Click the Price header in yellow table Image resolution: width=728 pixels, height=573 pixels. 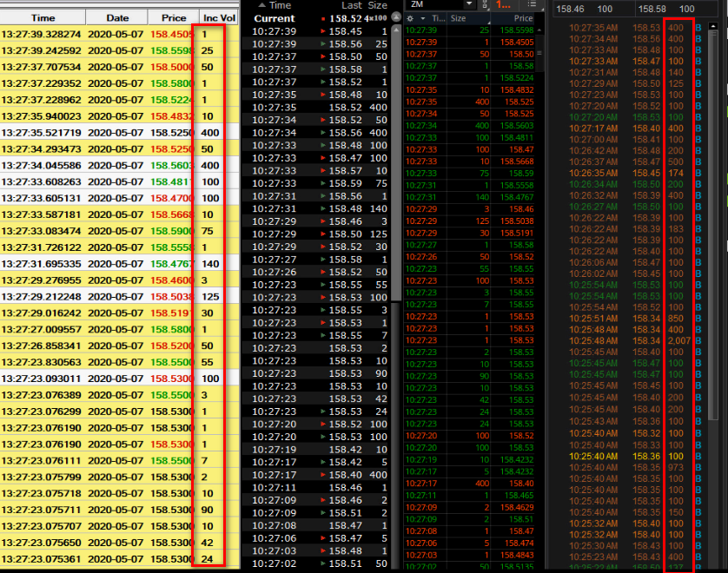pyautogui.click(x=174, y=17)
